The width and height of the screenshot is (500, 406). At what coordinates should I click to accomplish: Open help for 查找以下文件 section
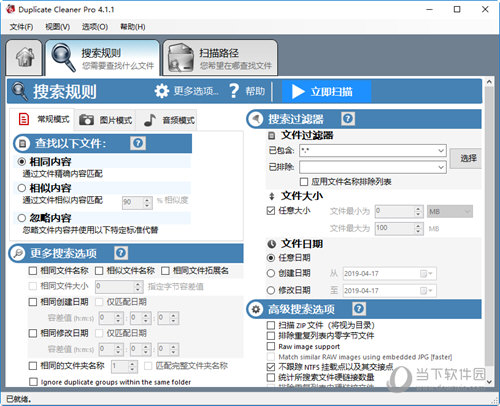[138, 143]
